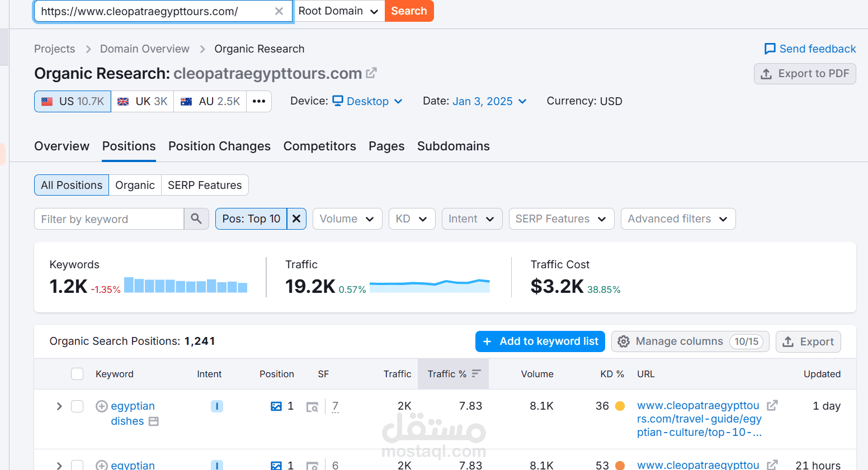Viewport: 868px width, 470px height.
Task: Open KD filter dropdown
Action: 411,219
